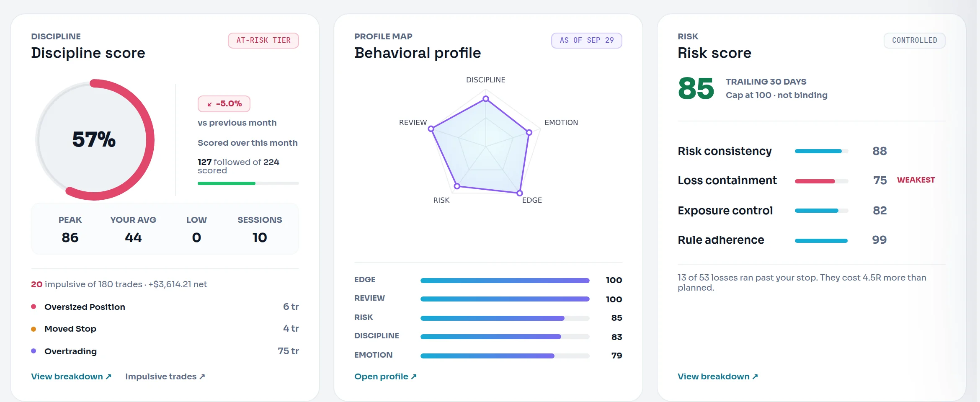Click the '6 tr' count
Viewport: 980px width, 402px height.
coord(291,307)
